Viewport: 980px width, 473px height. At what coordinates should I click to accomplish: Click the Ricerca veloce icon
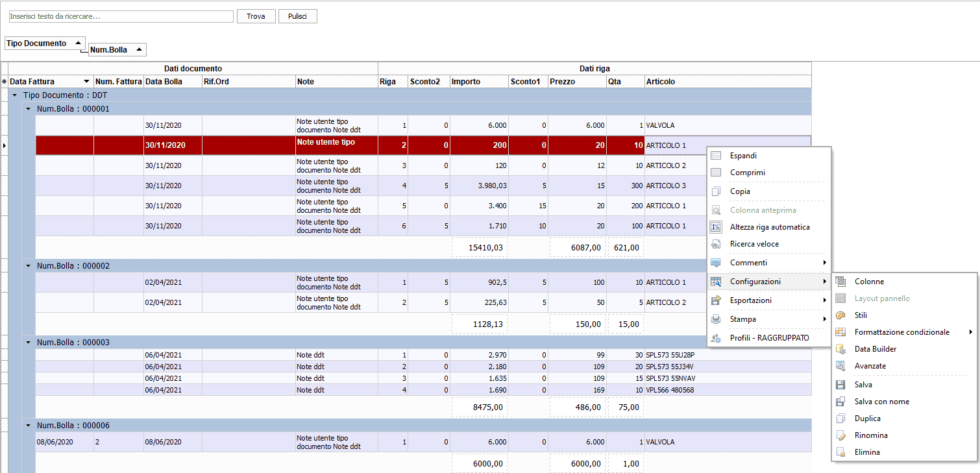coord(716,244)
